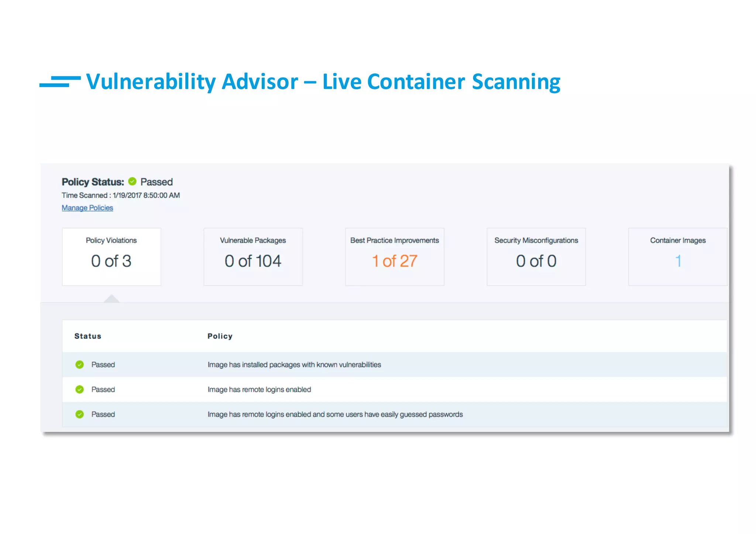Click 'Passed' in the guessed passwords row
Screen dimensions: 756x534
coord(103,414)
